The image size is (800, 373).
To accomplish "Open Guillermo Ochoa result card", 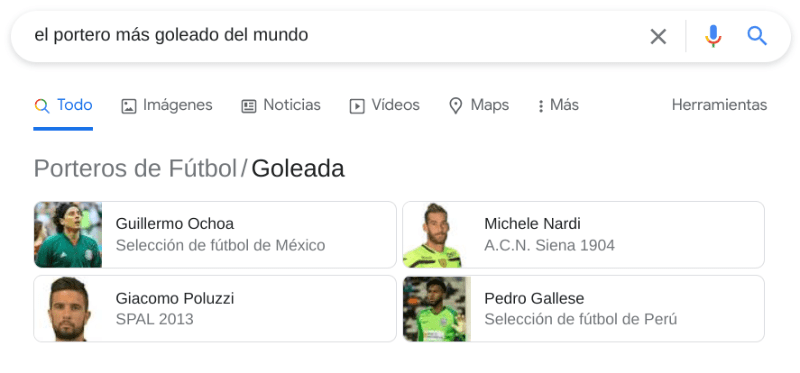I will [215, 235].
